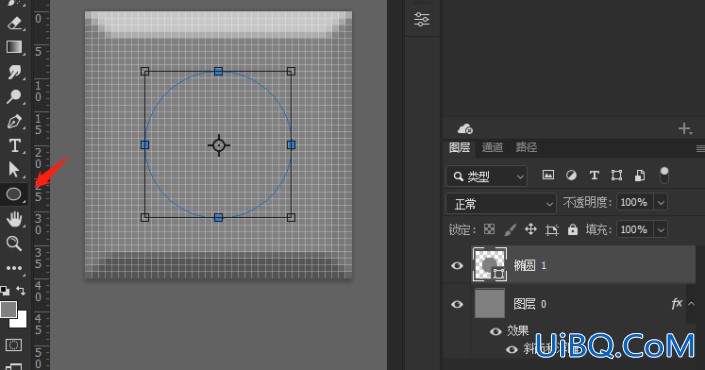Filter layers by adjustment layer type
Viewport: 705px width, 370px height.
[x=571, y=175]
